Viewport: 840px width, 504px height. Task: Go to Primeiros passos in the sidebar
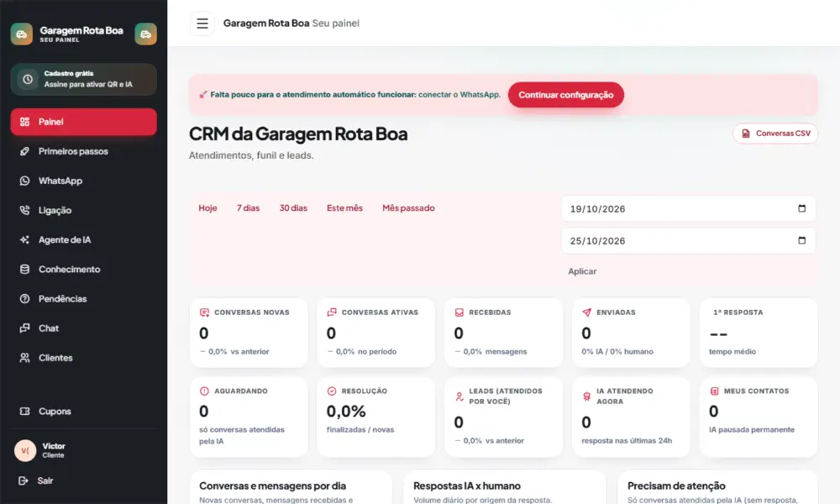coord(83,151)
